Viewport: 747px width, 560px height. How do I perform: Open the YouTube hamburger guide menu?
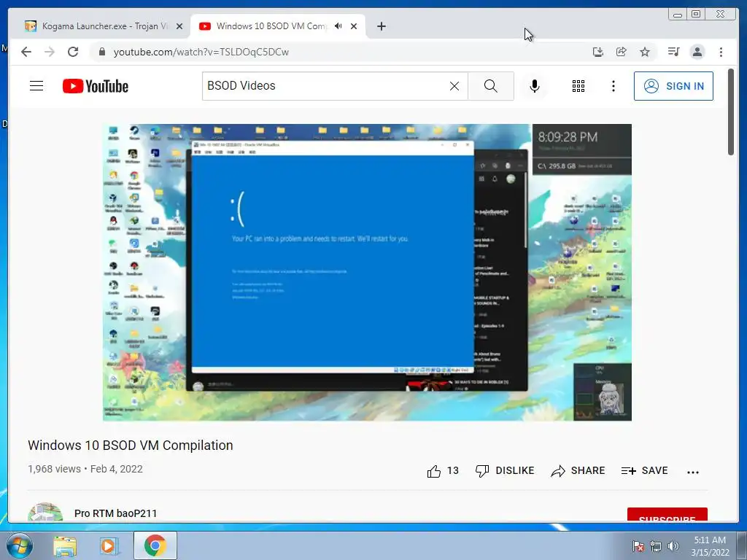point(36,86)
